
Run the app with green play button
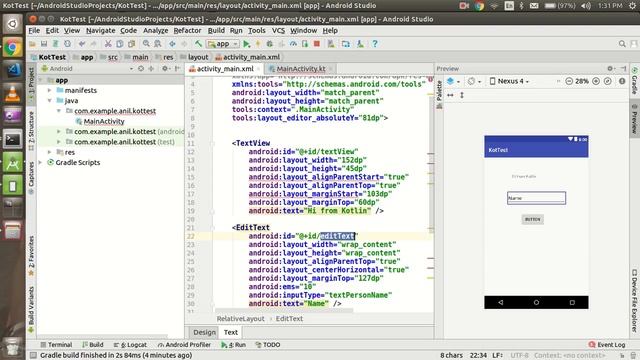point(247,44)
